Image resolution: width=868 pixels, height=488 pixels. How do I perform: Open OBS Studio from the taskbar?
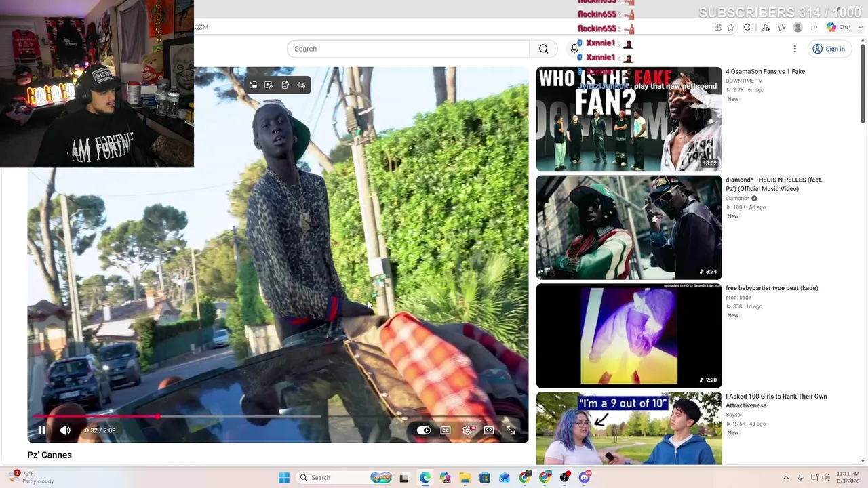click(x=564, y=478)
